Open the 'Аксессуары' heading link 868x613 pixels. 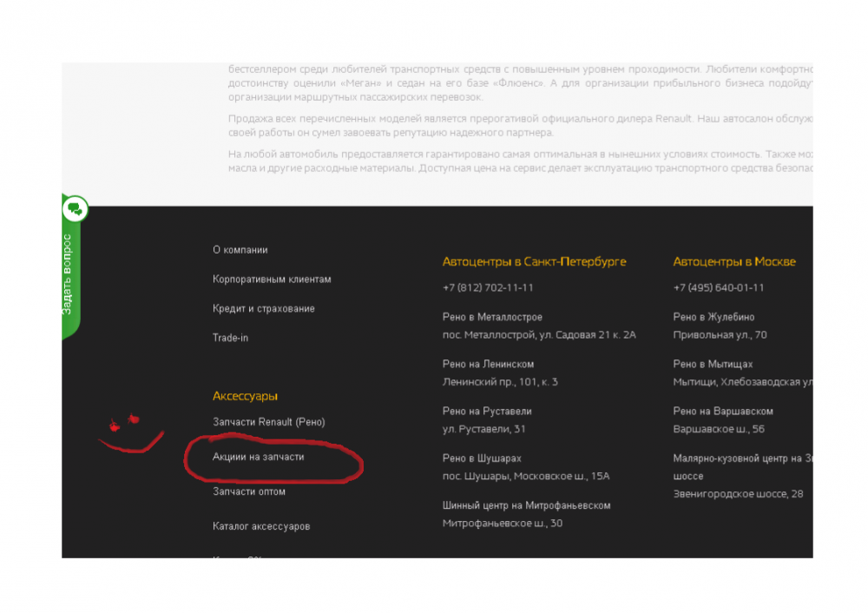pyautogui.click(x=246, y=396)
